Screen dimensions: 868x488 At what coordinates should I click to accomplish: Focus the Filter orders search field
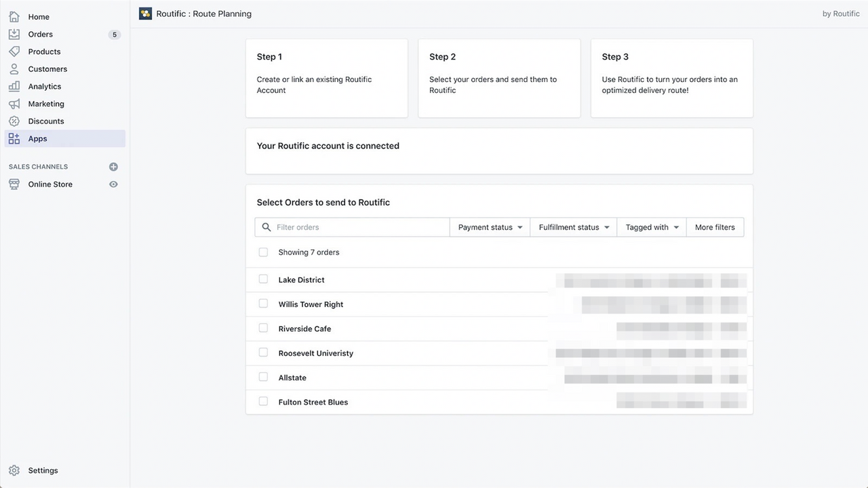(353, 227)
